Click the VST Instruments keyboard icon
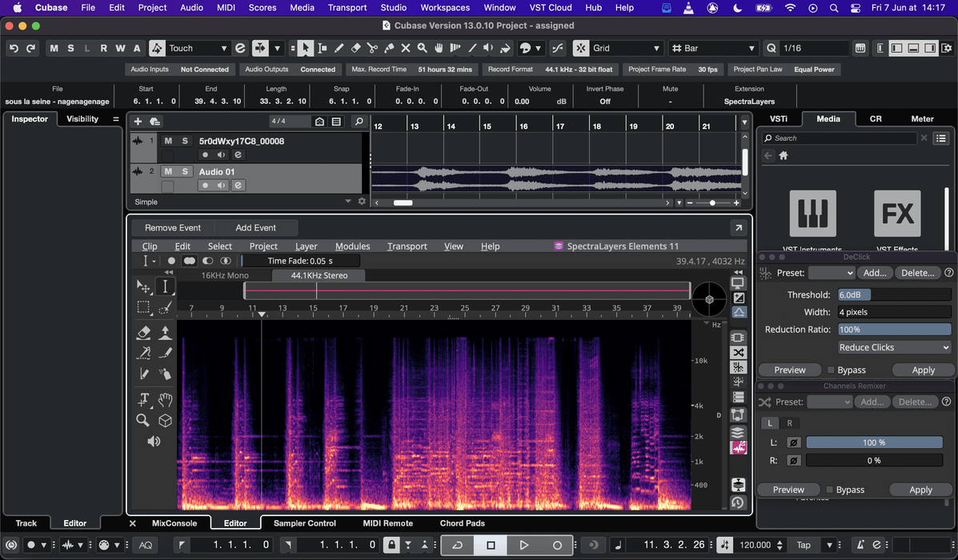958x560 pixels. (x=812, y=214)
